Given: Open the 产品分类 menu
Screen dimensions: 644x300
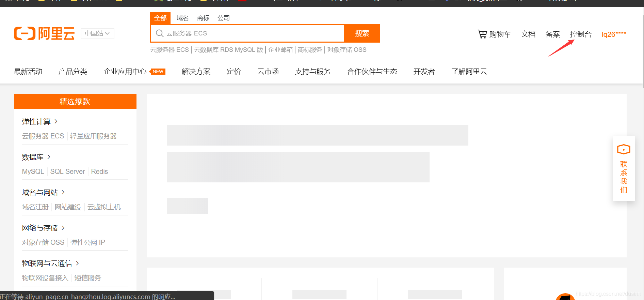Looking at the screenshot, I should (x=73, y=72).
